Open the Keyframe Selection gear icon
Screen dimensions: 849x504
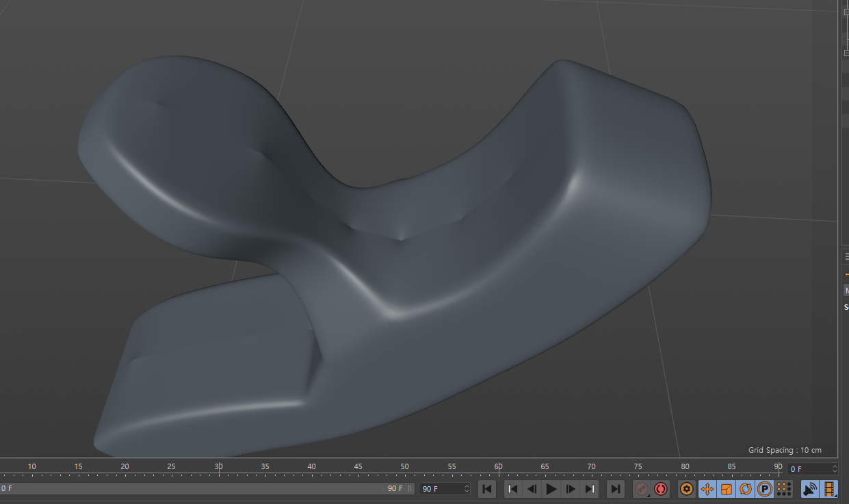coord(687,489)
